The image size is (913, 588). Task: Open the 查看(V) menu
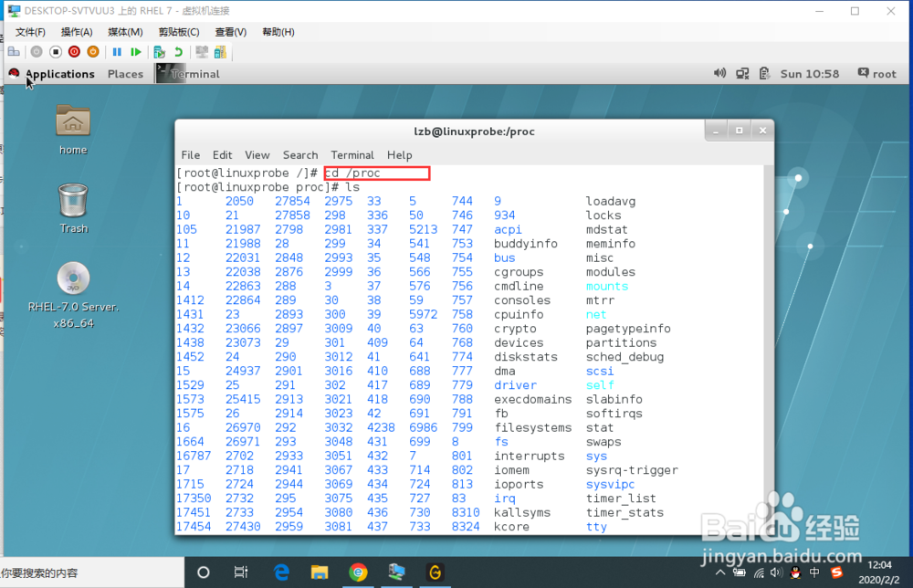pyautogui.click(x=231, y=32)
